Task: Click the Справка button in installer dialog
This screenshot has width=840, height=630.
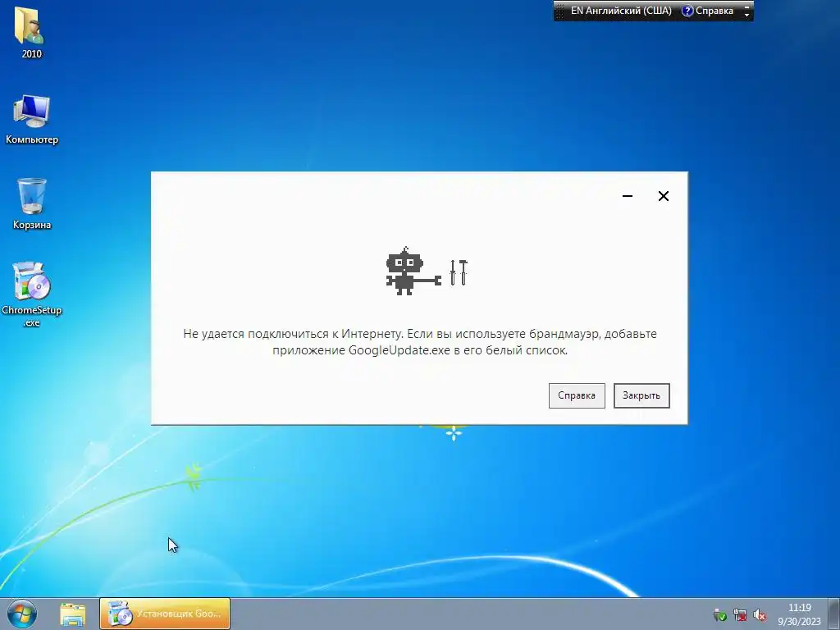Action: pos(577,395)
